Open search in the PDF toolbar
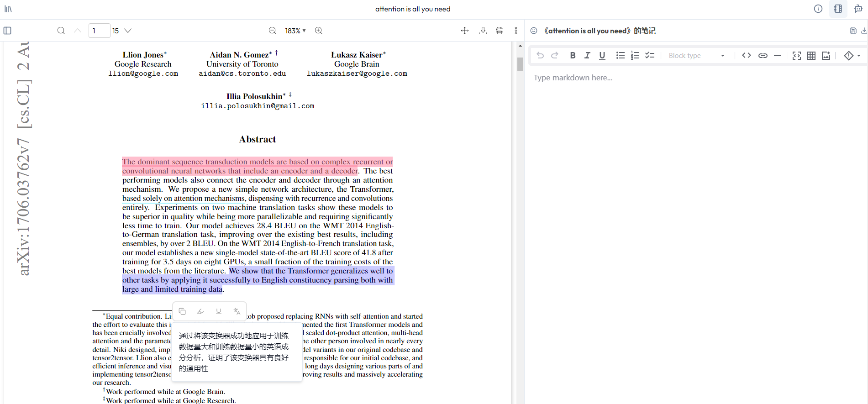Viewport: 868px width, 404px height. [61, 31]
